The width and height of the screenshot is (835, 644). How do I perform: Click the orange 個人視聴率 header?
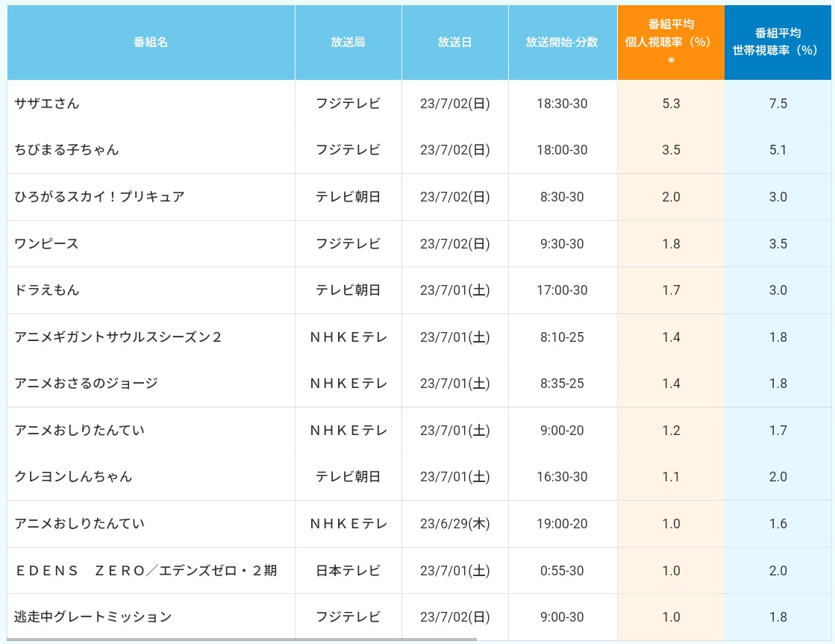coord(671,42)
